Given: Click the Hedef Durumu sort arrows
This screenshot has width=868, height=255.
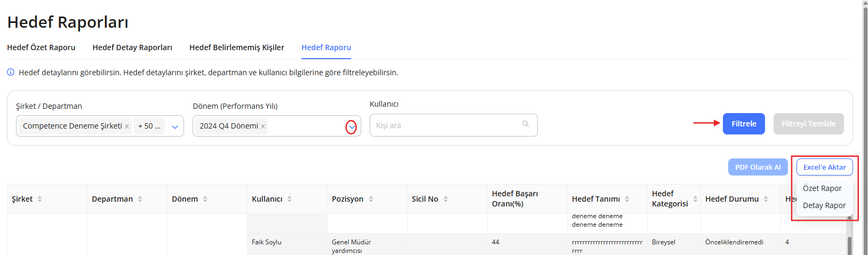Looking at the screenshot, I should tap(766, 199).
